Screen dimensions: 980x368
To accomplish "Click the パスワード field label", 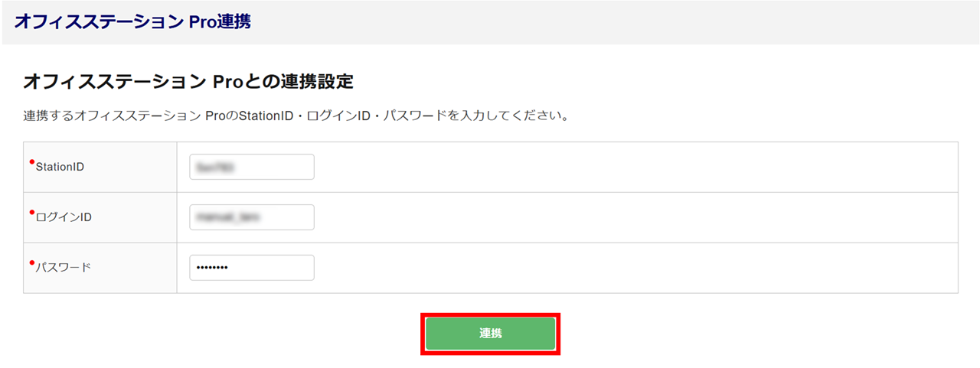I will coord(63,268).
